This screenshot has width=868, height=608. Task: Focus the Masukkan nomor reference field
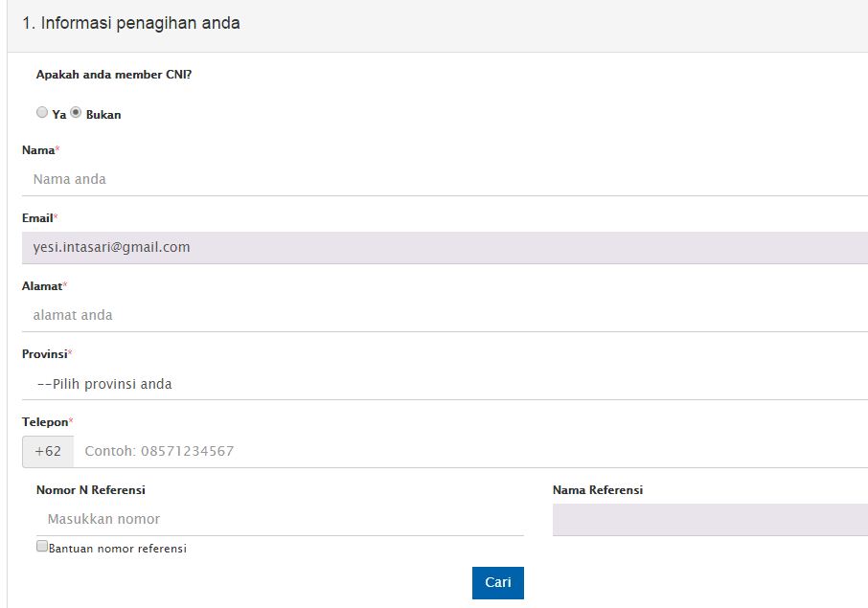[280, 519]
